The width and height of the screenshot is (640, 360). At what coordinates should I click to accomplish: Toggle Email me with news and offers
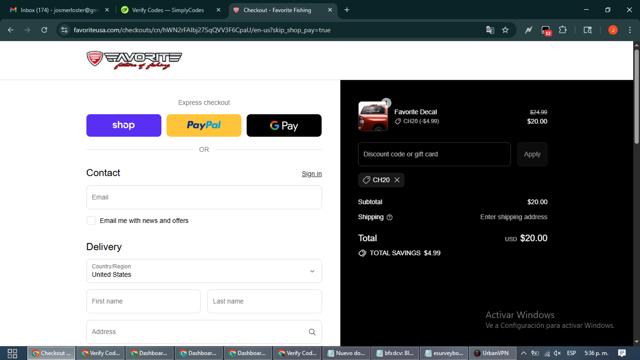click(x=91, y=220)
